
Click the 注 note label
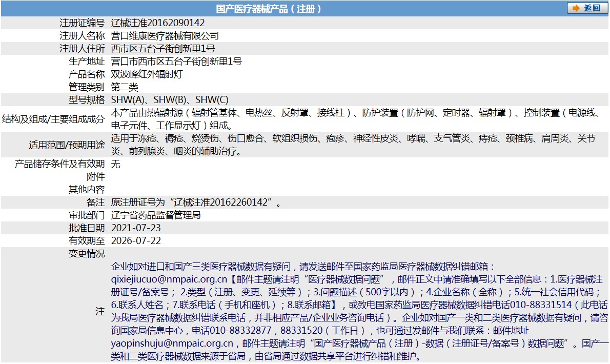tap(100, 312)
